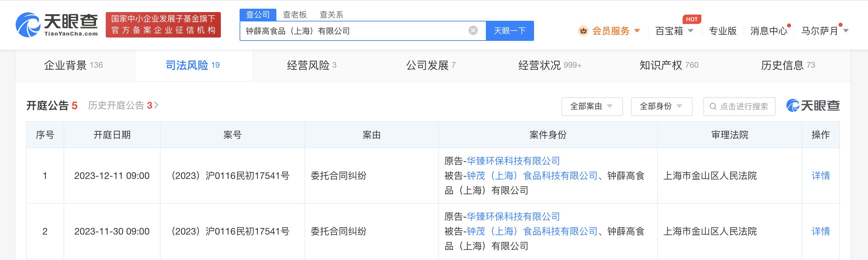Click the 天眼查 watermark logo above table

coord(812,106)
